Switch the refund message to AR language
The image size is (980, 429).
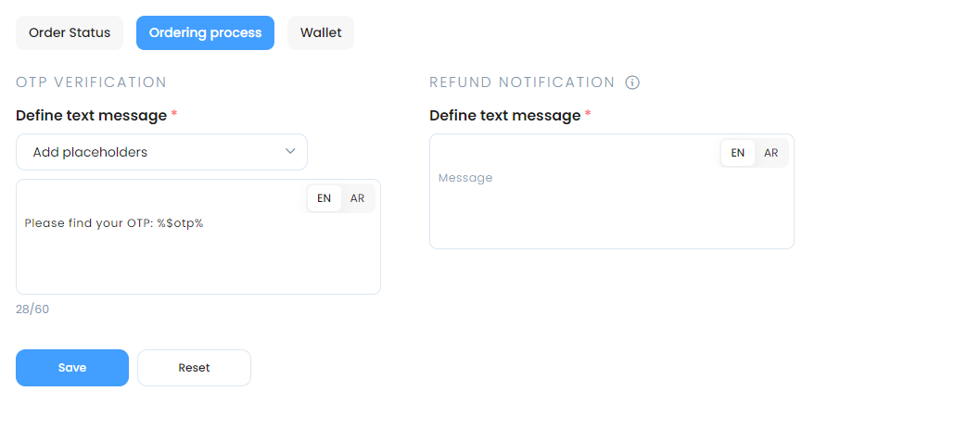770,153
